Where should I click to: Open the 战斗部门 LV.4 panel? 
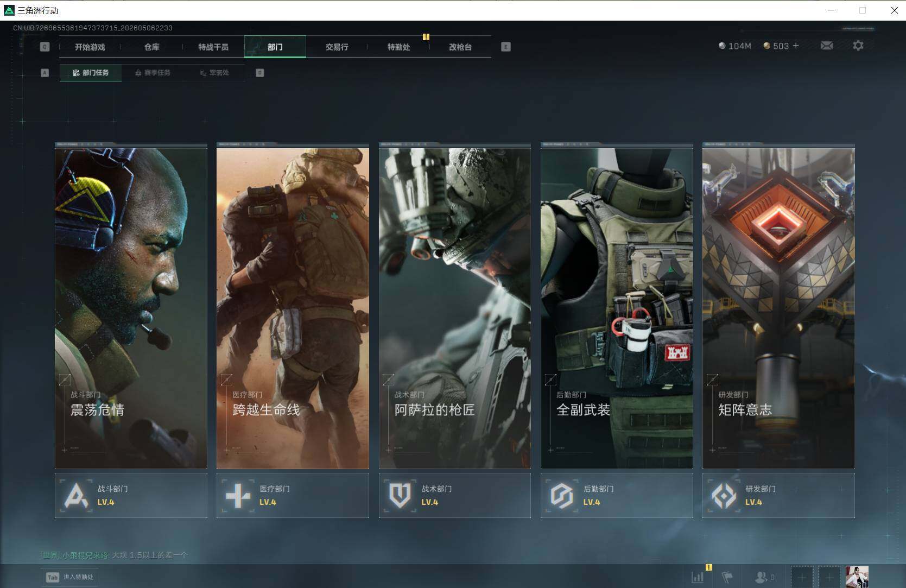131,495
